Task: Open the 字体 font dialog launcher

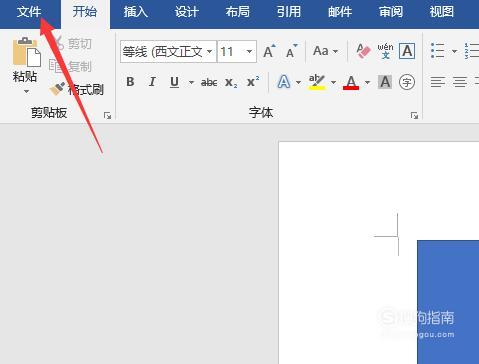Action: (x=414, y=116)
